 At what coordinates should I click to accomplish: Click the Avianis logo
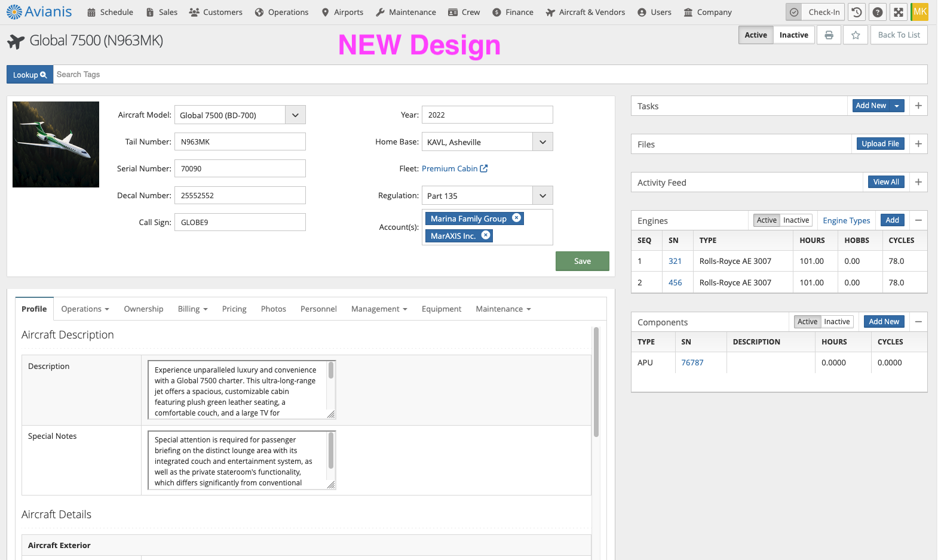[39, 12]
